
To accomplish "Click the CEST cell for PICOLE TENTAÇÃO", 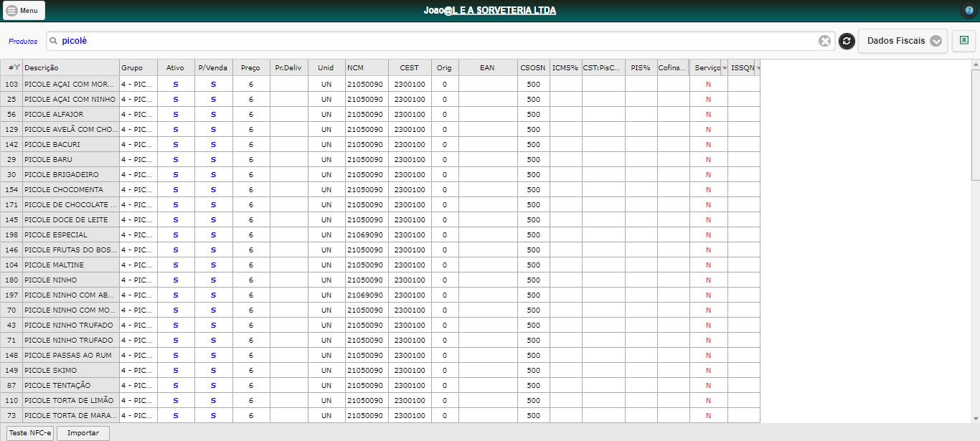I will point(410,385).
